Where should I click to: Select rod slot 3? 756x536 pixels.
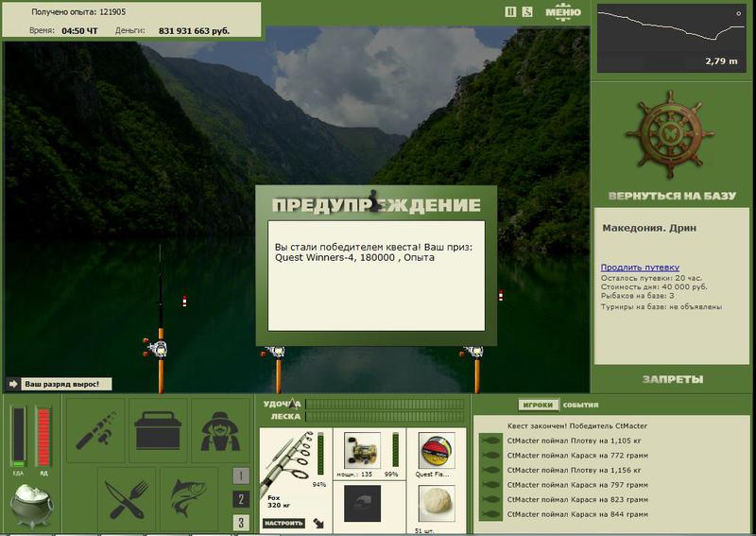point(241,522)
